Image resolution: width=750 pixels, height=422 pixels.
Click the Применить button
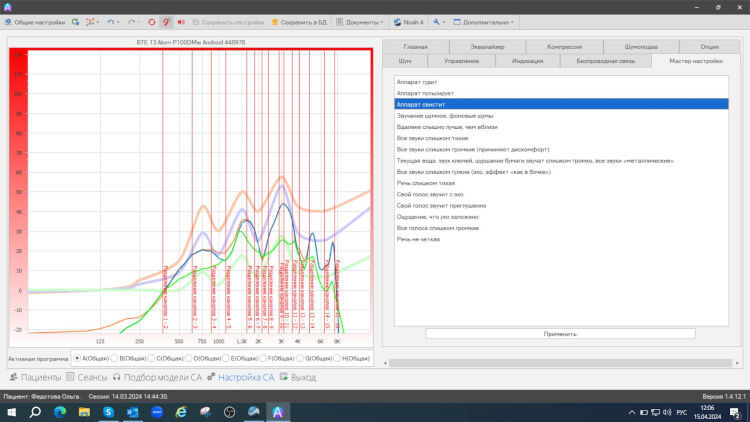560,333
